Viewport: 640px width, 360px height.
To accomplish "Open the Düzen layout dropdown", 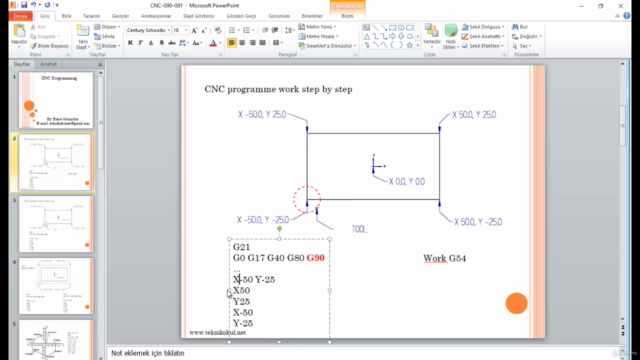I will (x=107, y=27).
